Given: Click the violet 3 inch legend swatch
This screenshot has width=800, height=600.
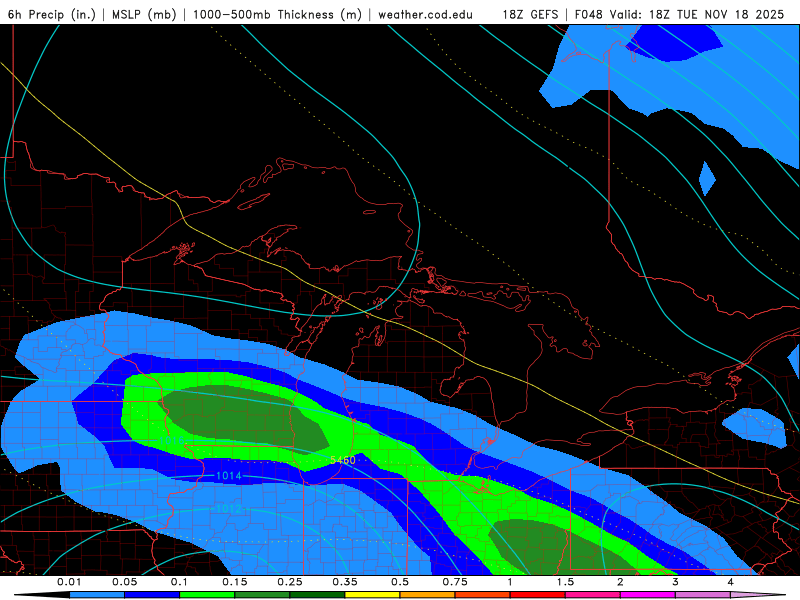Looking at the screenshot, I should [703, 595].
